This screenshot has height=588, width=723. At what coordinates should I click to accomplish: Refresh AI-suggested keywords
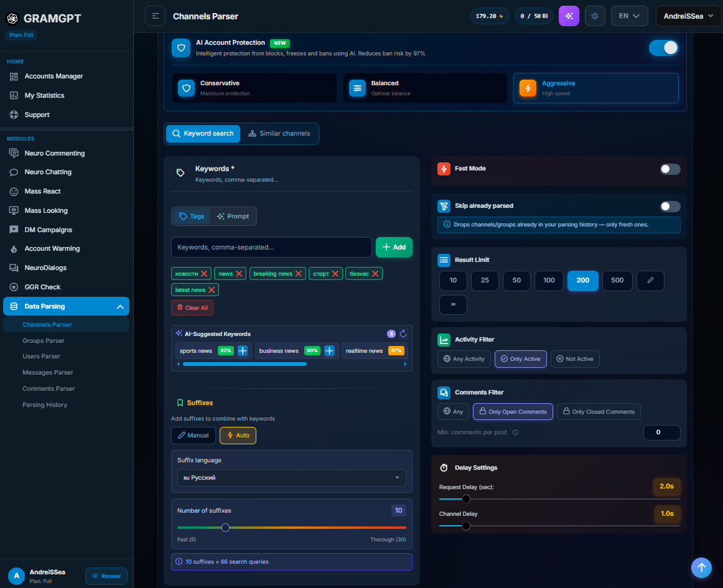[x=403, y=334]
